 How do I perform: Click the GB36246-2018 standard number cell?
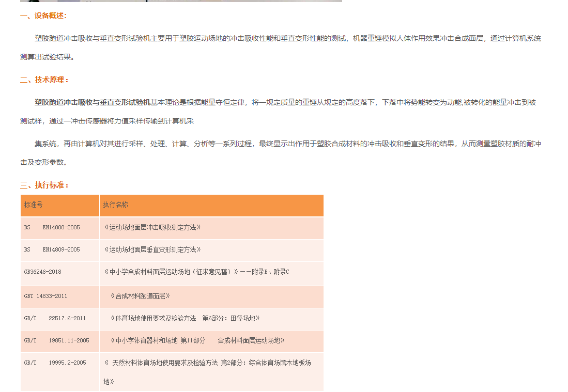tap(43, 272)
